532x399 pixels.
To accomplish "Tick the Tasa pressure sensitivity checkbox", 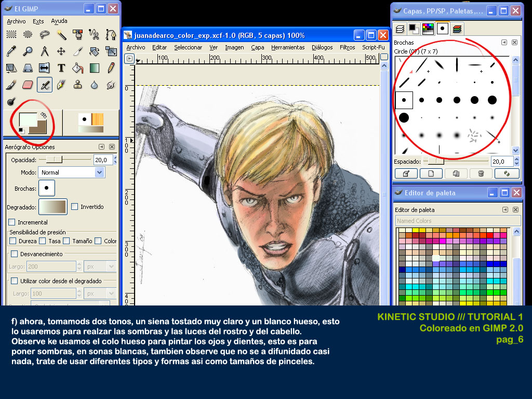I will click(x=43, y=241).
